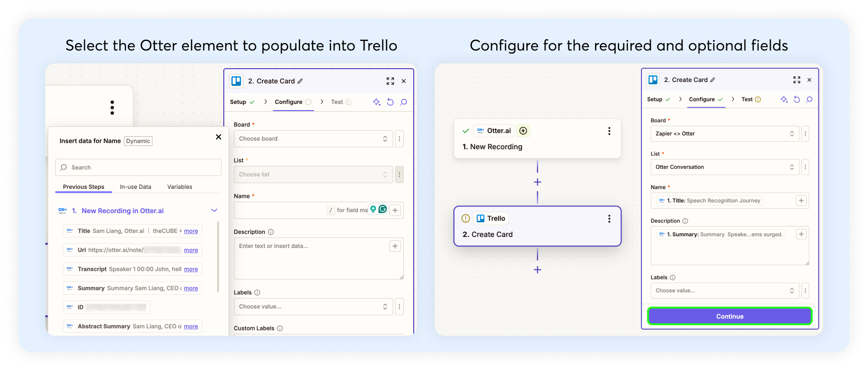Switch to the Variables tab
Screen dimensions: 868x371
click(x=179, y=187)
